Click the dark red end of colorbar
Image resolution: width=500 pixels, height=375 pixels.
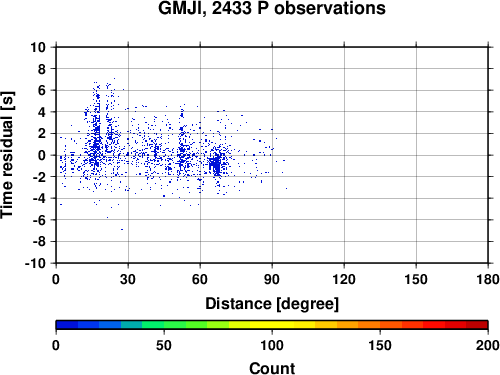coord(477,325)
